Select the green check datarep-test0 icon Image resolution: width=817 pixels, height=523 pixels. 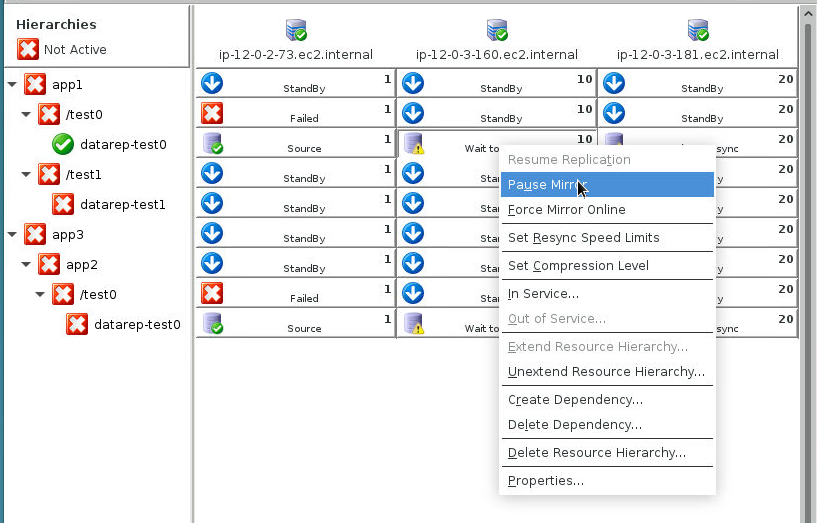click(63, 144)
